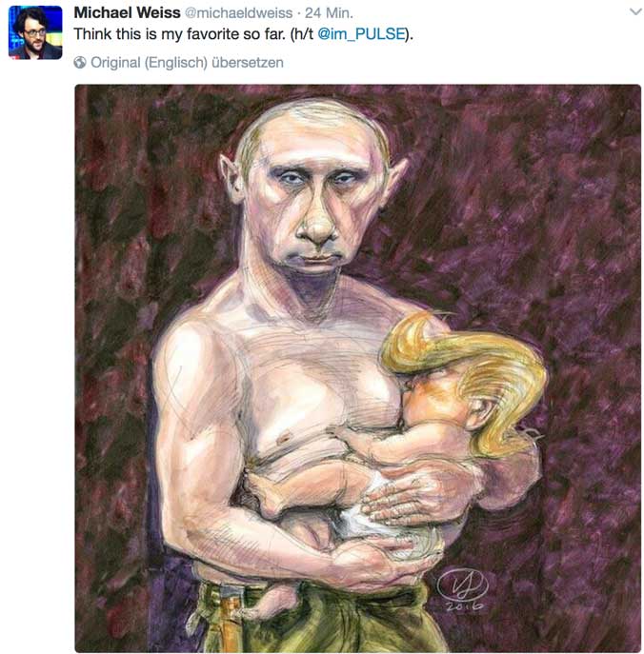This screenshot has height=654, width=644.
Task: Click the globe translation icon
Action: pos(80,63)
